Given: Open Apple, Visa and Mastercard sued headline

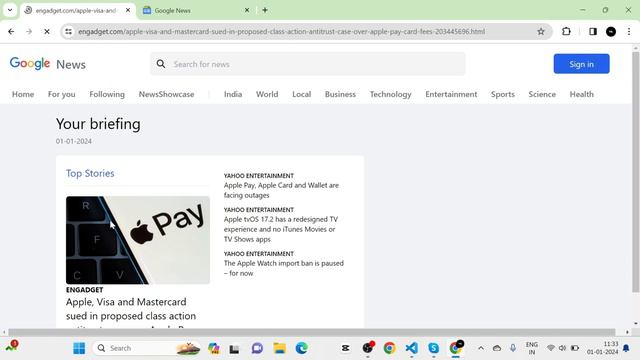Looking at the screenshot, I should (x=131, y=312).
